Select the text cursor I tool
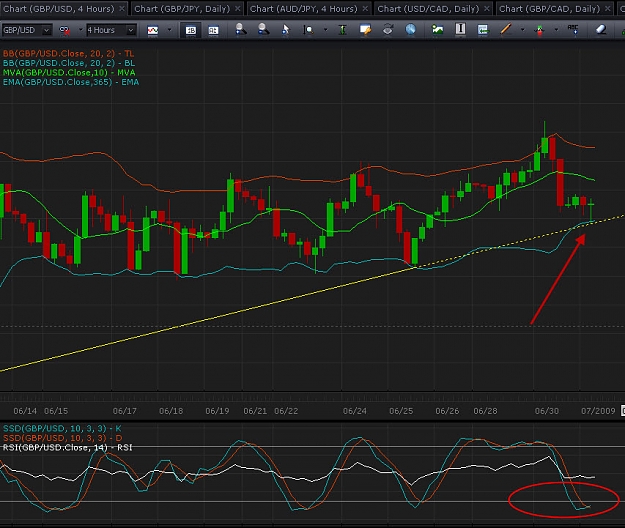Viewport: 625px width, 528px height. [460, 29]
